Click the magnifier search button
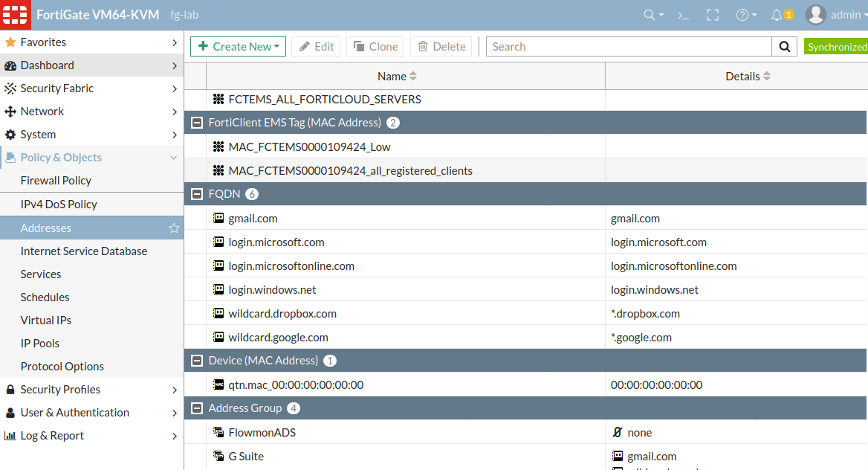 click(784, 47)
